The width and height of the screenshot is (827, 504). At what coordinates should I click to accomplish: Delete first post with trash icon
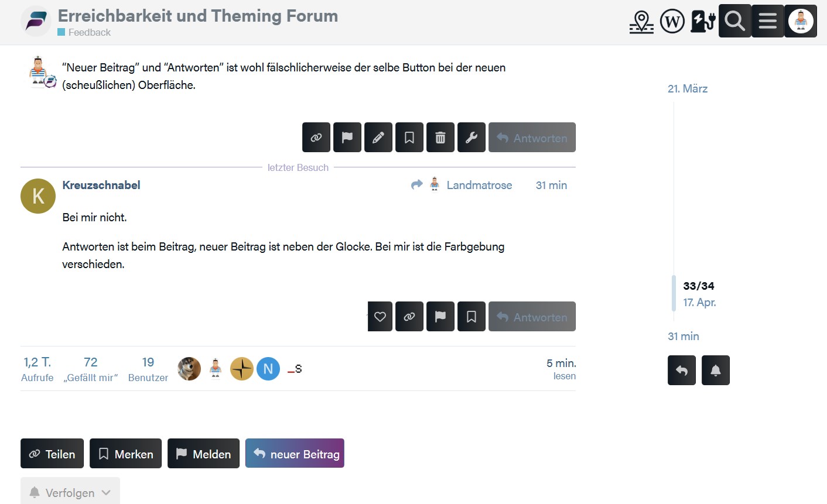(x=440, y=138)
